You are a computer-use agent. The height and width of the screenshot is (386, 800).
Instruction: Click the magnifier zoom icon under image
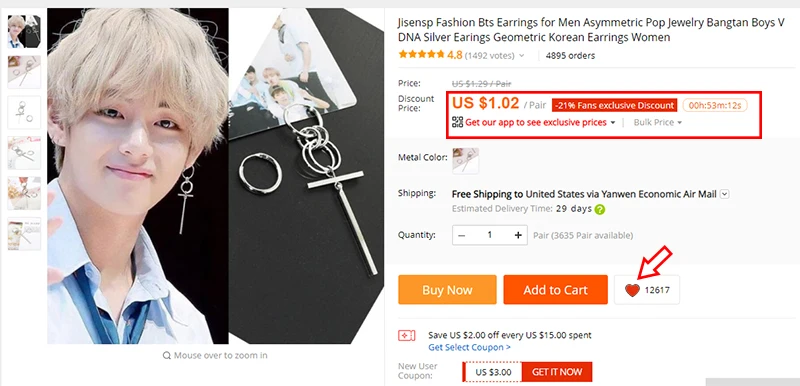tap(166, 355)
